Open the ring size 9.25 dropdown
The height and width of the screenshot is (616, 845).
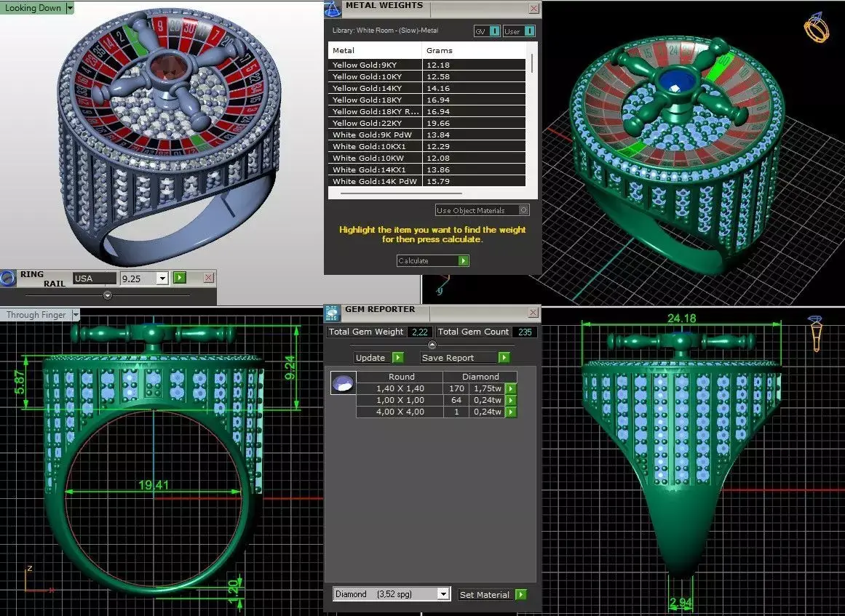tap(162, 279)
